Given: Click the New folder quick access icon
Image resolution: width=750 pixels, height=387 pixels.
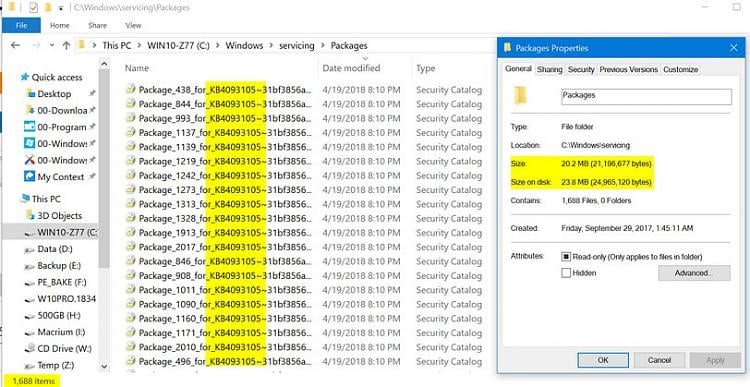Looking at the screenshot, I should pyautogui.click(x=47, y=8).
